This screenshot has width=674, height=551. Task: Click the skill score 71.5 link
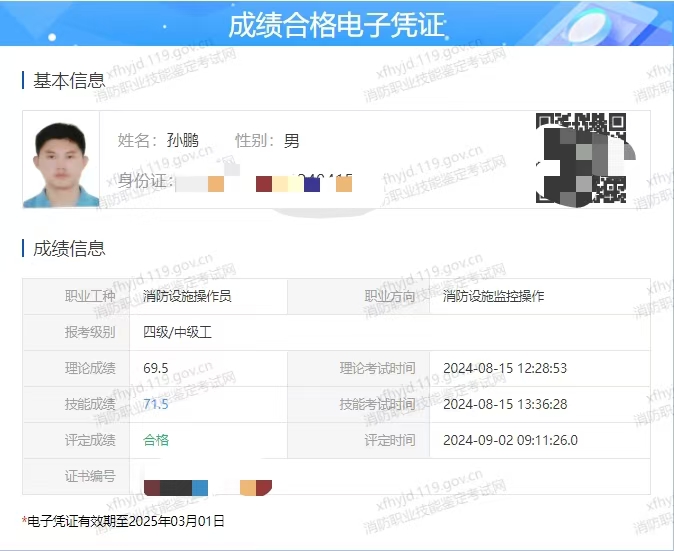156,404
